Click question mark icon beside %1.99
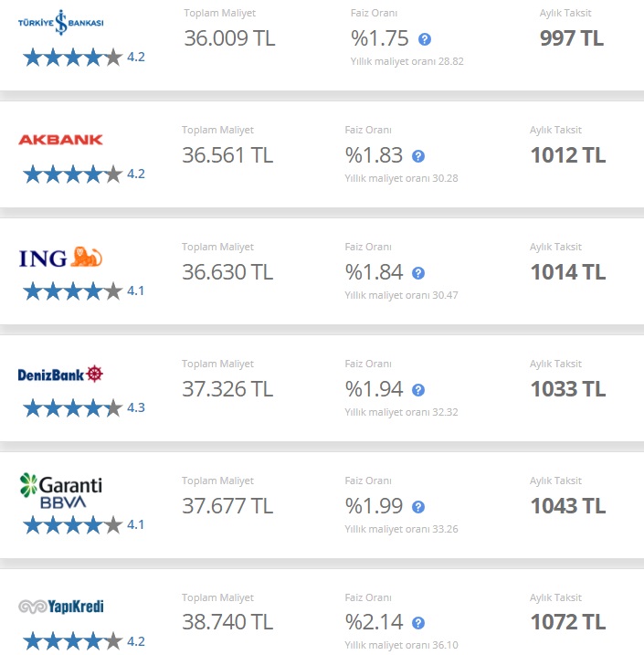The width and height of the screenshot is (644, 655). point(418,507)
